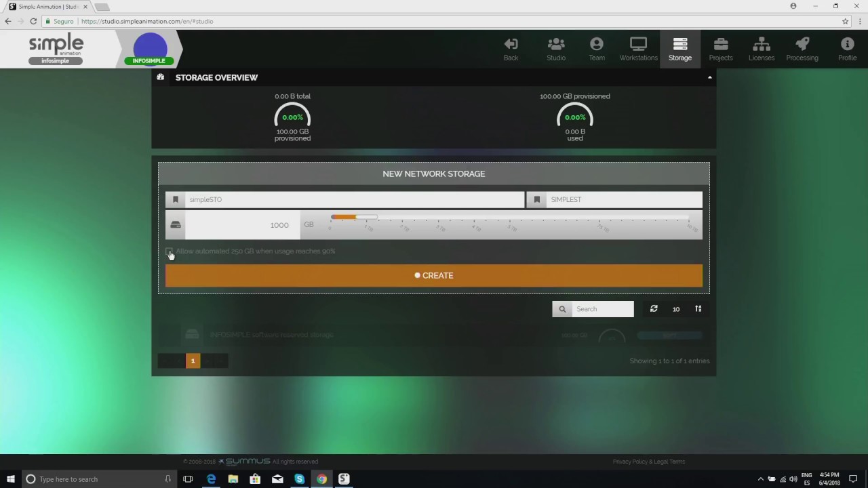Open the Studio section
Screen dimensions: 868x488
pyautogui.click(x=556, y=49)
